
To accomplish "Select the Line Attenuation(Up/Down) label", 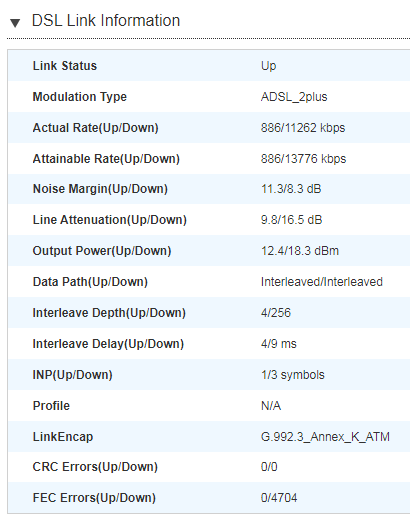I will (109, 220).
